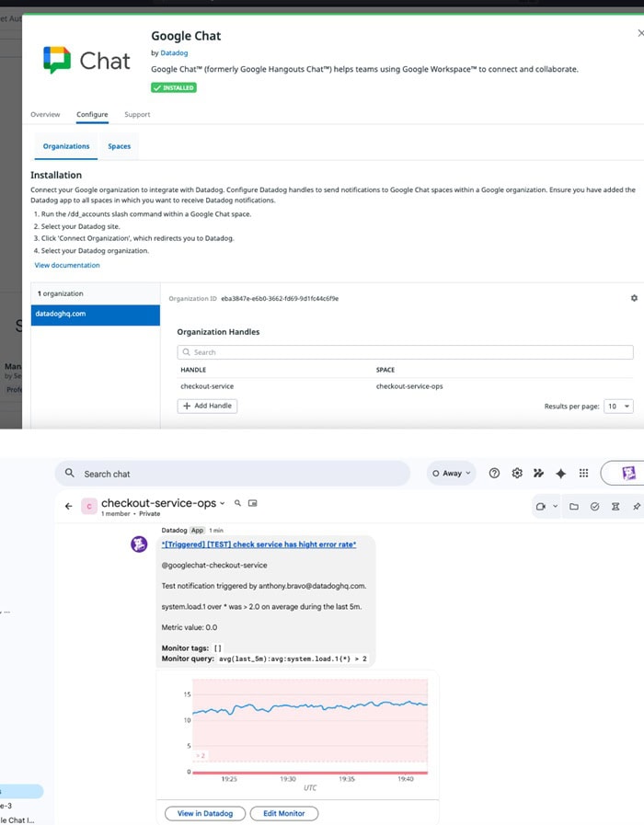This screenshot has height=825, width=644.
Task: Open the tasks checkmark icon
Action: pyautogui.click(x=594, y=506)
